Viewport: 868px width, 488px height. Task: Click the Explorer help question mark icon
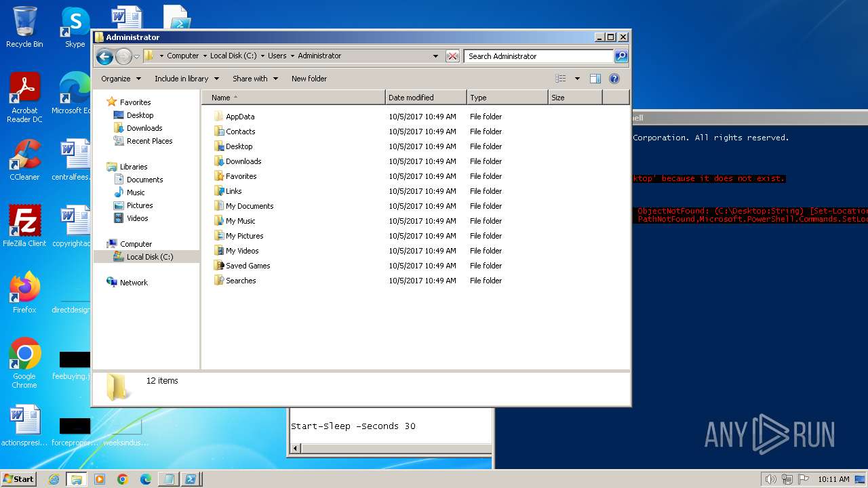point(614,79)
